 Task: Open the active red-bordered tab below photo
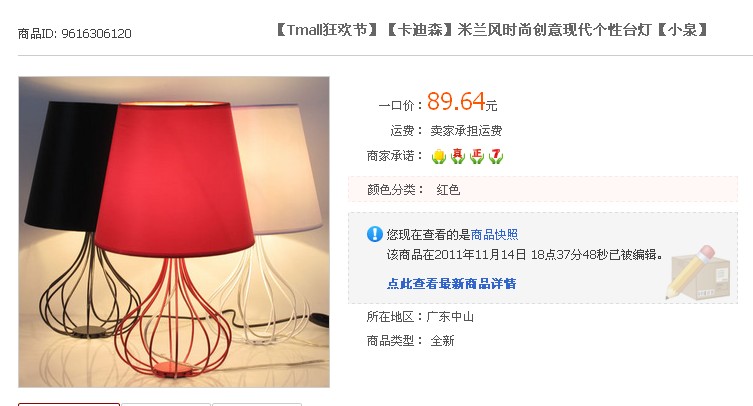pos(69,405)
